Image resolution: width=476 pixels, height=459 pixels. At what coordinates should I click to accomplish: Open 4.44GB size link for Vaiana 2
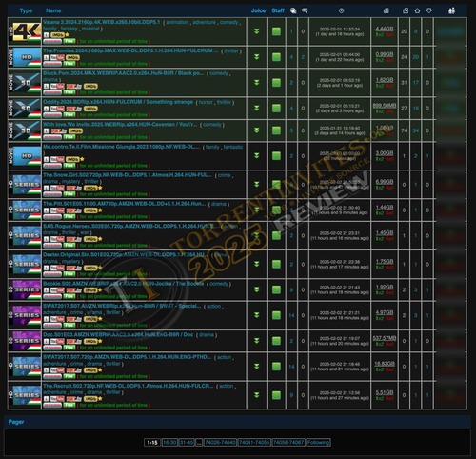click(385, 29)
